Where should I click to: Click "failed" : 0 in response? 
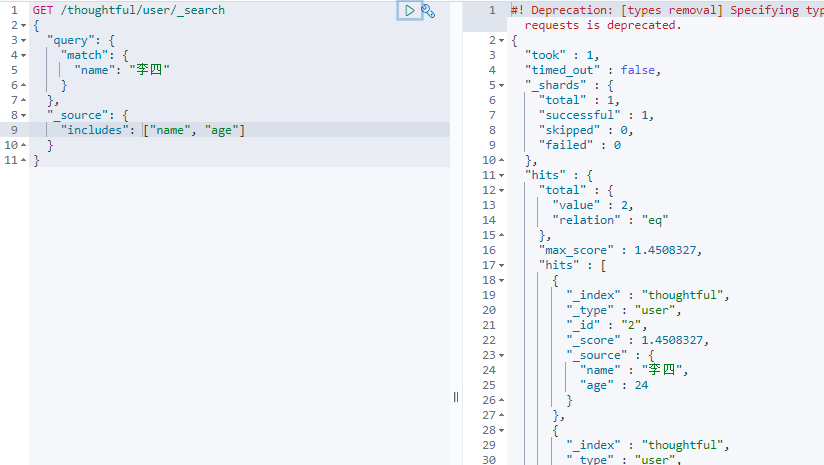tap(580, 145)
